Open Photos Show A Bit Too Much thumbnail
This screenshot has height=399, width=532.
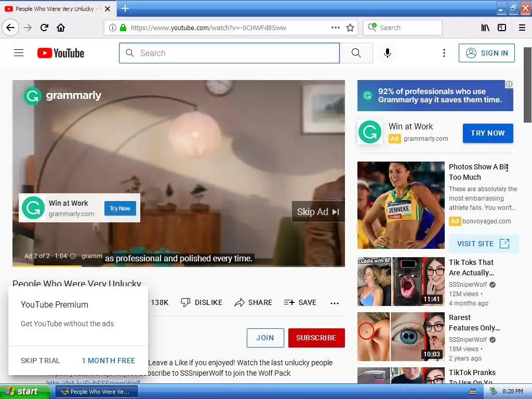[401, 205]
